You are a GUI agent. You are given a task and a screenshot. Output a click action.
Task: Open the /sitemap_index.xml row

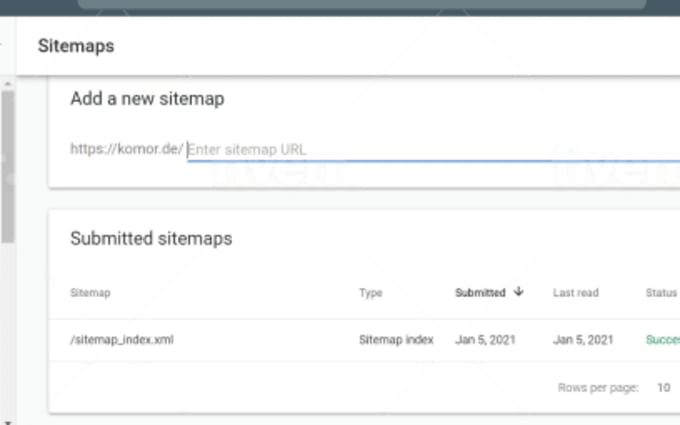pyautogui.click(x=364, y=340)
